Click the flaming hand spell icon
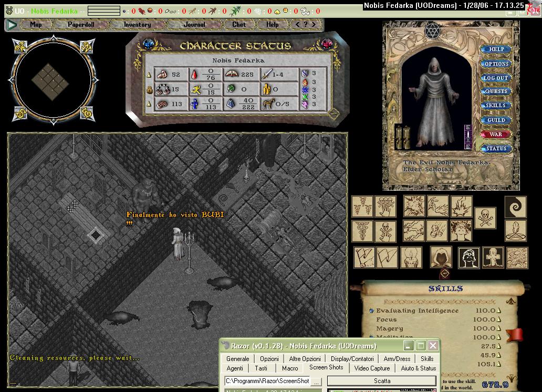542x392 pixels. (x=437, y=206)
